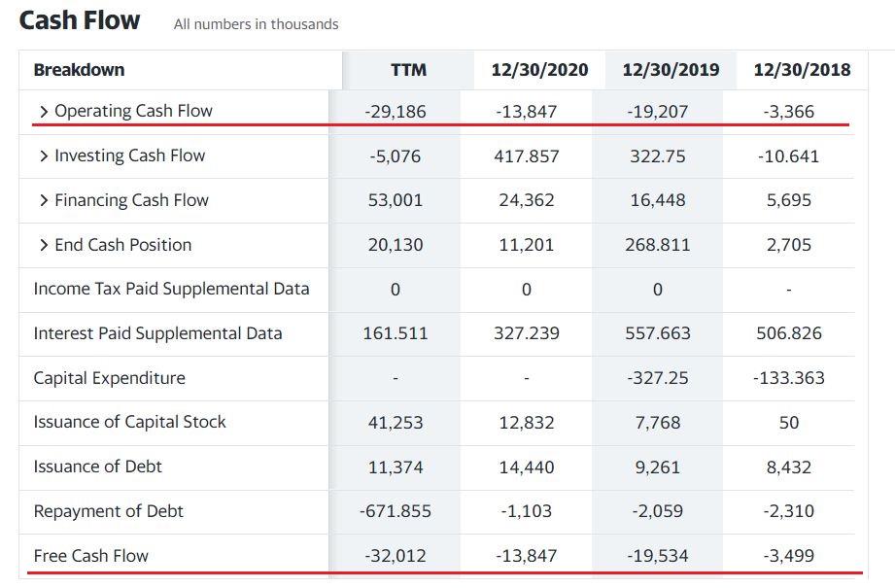Select 2019 operating cash flow value -19,207
This screenshot has width=895, height=588.
pyautogui.click(x=658, y=112)
